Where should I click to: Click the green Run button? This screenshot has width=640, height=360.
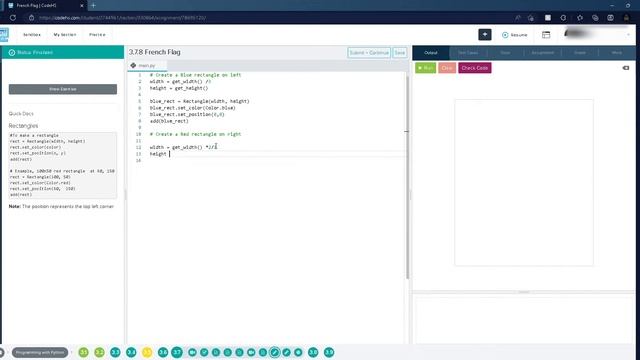tap(425, 68)
